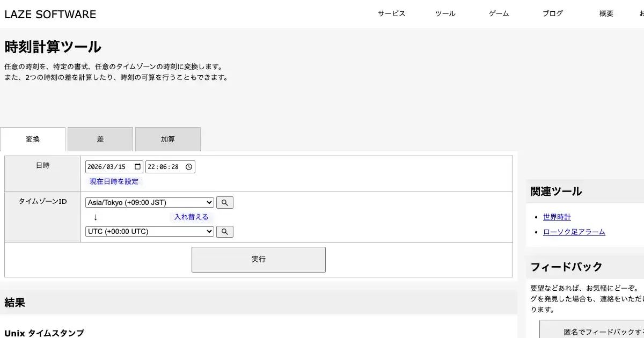
Task: Switch to the 差 tab
Action: click(100, 139)
